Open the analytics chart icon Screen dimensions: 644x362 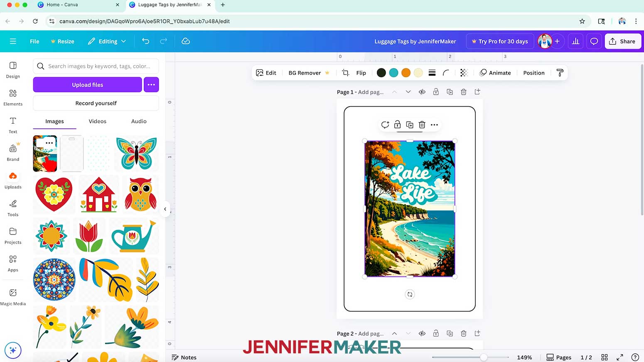(x=575, y=41)
